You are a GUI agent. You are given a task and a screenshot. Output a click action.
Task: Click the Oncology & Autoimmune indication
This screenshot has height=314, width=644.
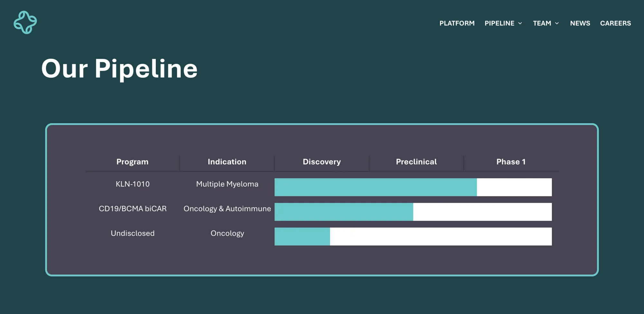[227, 209]
